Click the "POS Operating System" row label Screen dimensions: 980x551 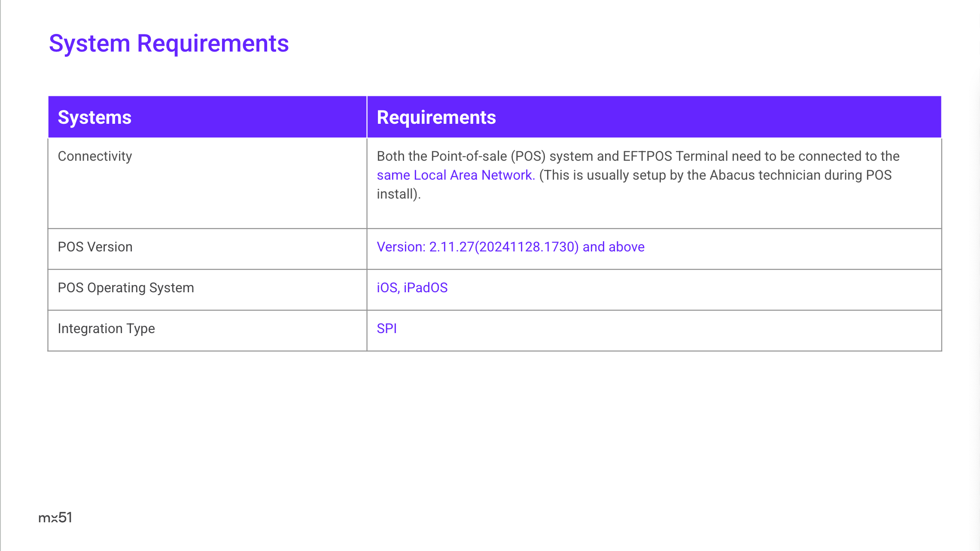coord(126,288)
